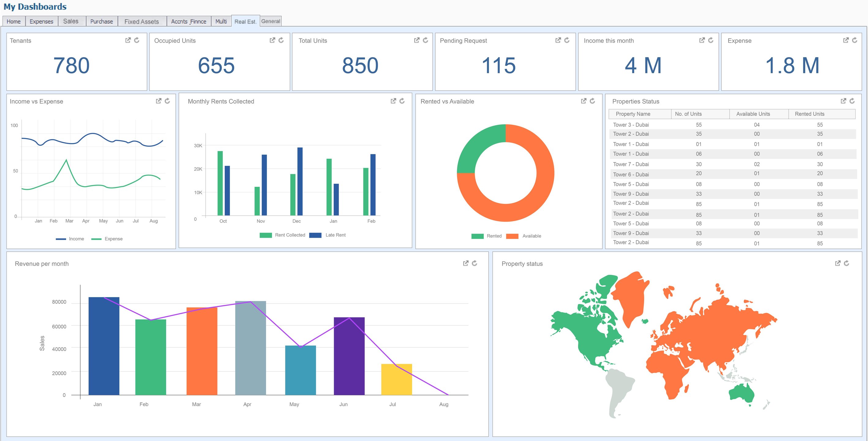Refresh the Pending Request card
The height and width of the screenshot is (441, 868).
point(567,40)
